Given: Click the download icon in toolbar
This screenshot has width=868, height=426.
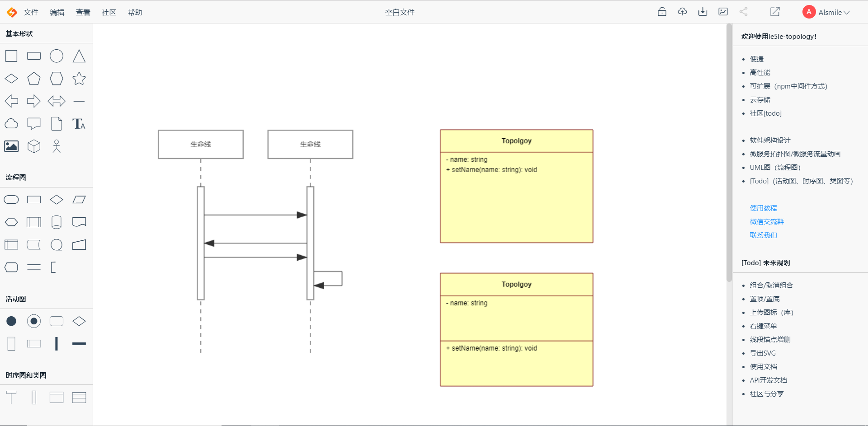Looking at the screenshot, I should click(703, 12).
